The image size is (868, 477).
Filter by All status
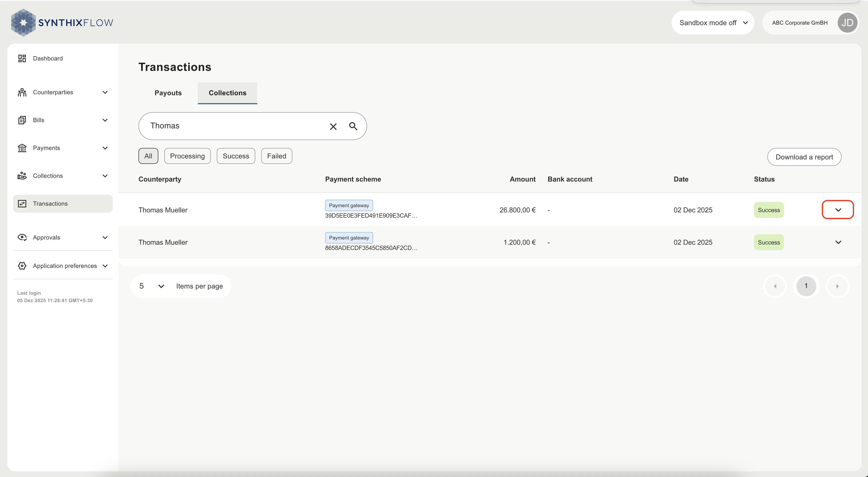coord(148,156)
